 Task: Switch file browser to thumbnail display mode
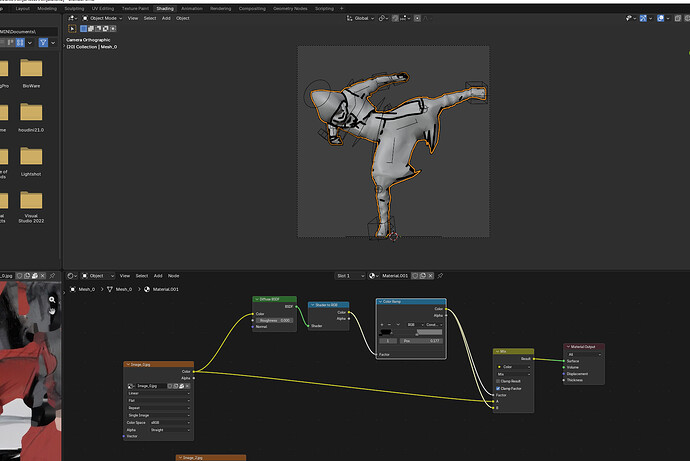pyautogui.click(x=20, y=43)
